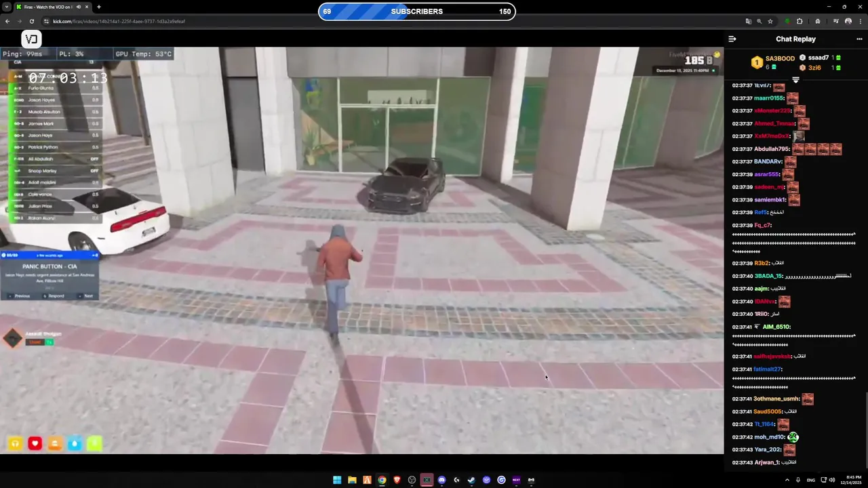Click the translate page icon in address bar
Screen dimensions: 868x488
point(748,21)
